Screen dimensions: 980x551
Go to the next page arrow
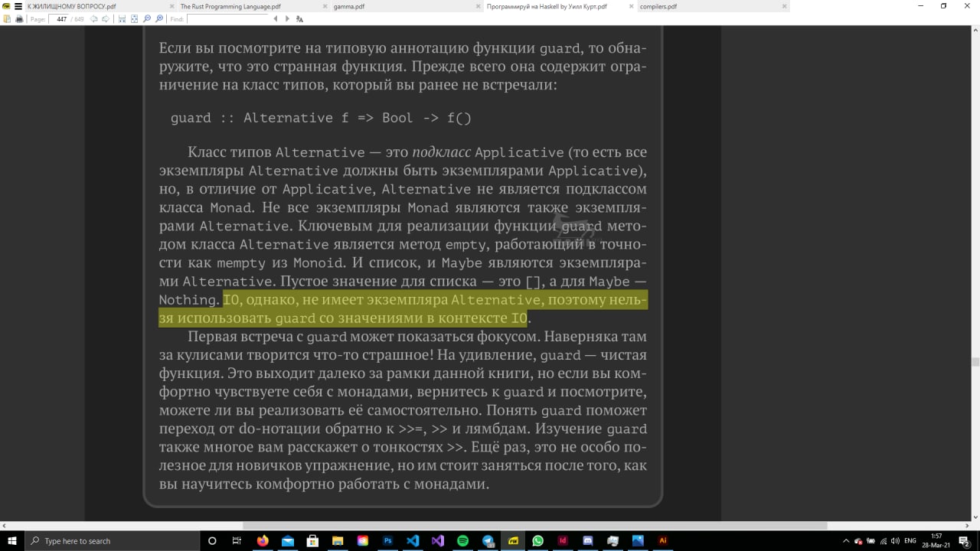point(106,19)
